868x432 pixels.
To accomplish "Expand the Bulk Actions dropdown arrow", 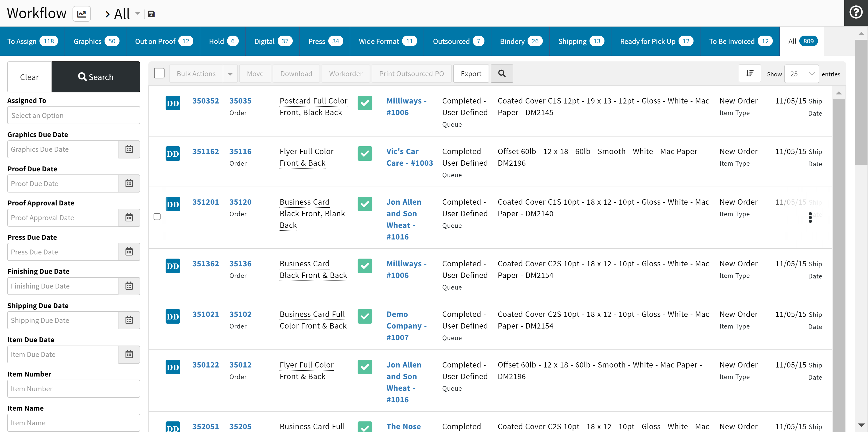I will [x=230, y=74].
